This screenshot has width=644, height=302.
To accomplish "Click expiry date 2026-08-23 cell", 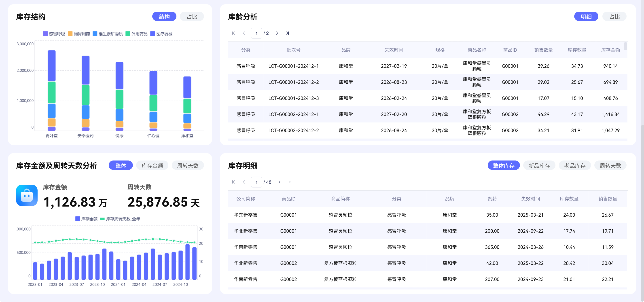I will pos(394,82).
